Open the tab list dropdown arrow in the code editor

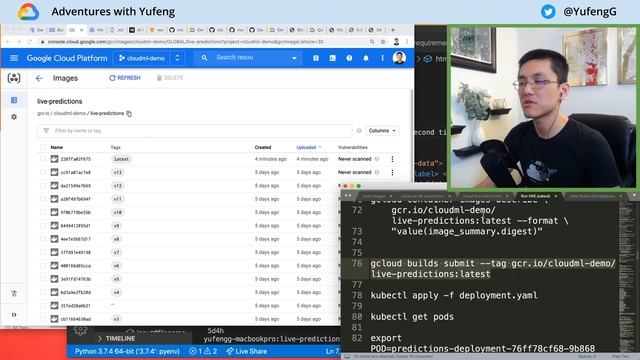point(634,196)
